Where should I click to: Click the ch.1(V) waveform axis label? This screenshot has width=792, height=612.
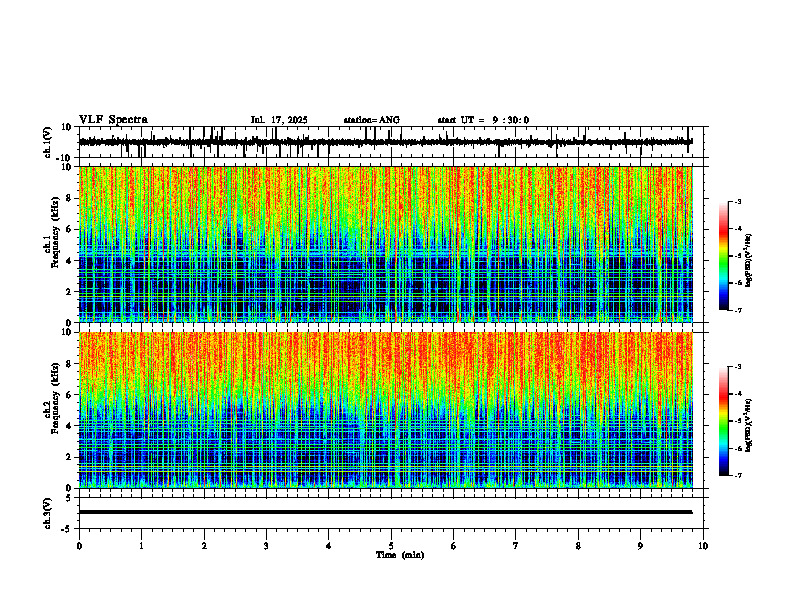click(47, 142)
